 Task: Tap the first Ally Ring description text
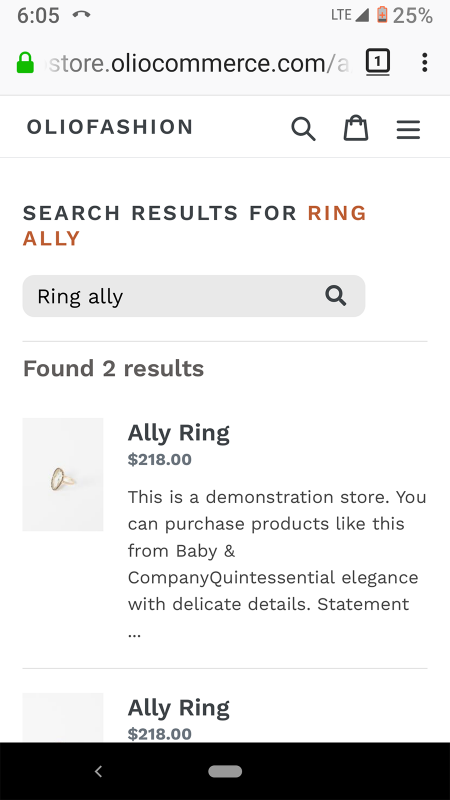pos(277,564)
